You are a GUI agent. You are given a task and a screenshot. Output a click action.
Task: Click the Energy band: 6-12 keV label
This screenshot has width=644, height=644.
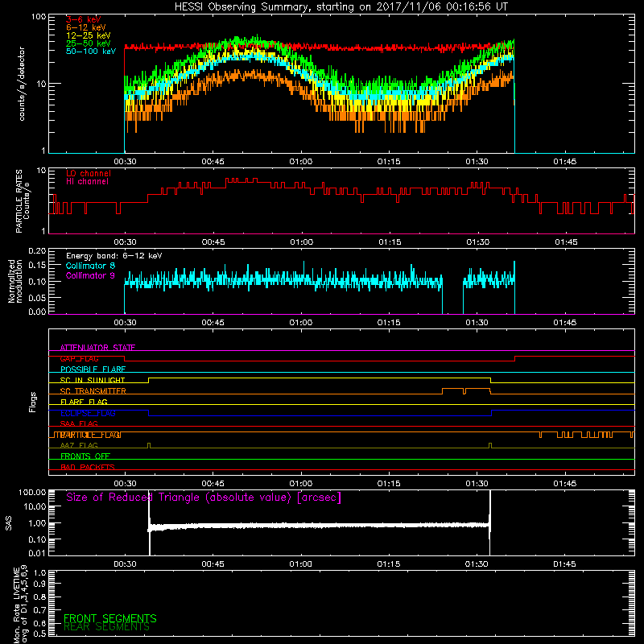click(114, 256)
